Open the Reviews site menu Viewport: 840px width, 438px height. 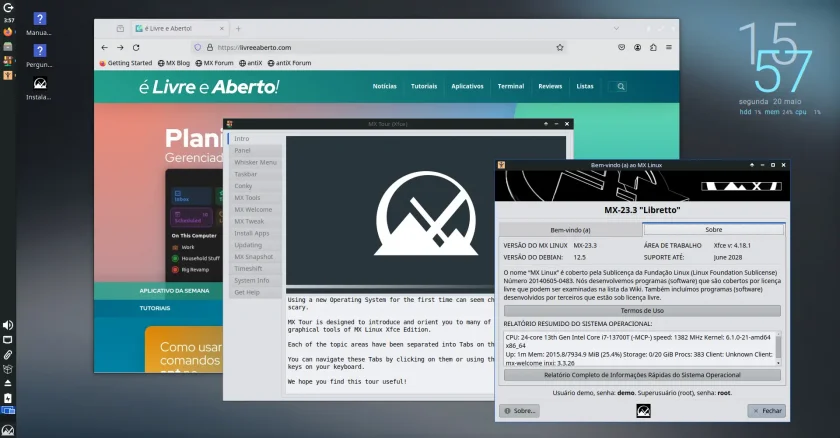[550, 86]
